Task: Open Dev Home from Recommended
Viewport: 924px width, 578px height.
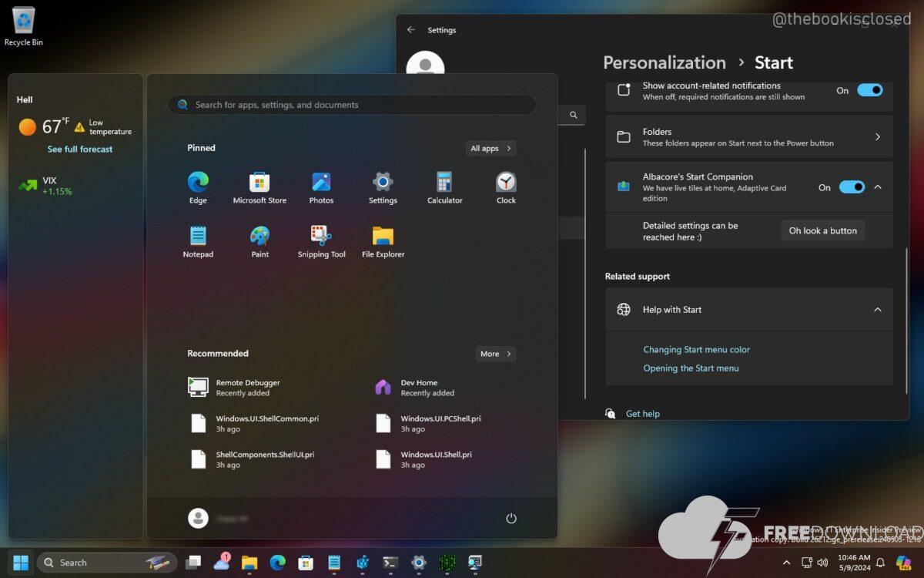Action: pos(420,388)
